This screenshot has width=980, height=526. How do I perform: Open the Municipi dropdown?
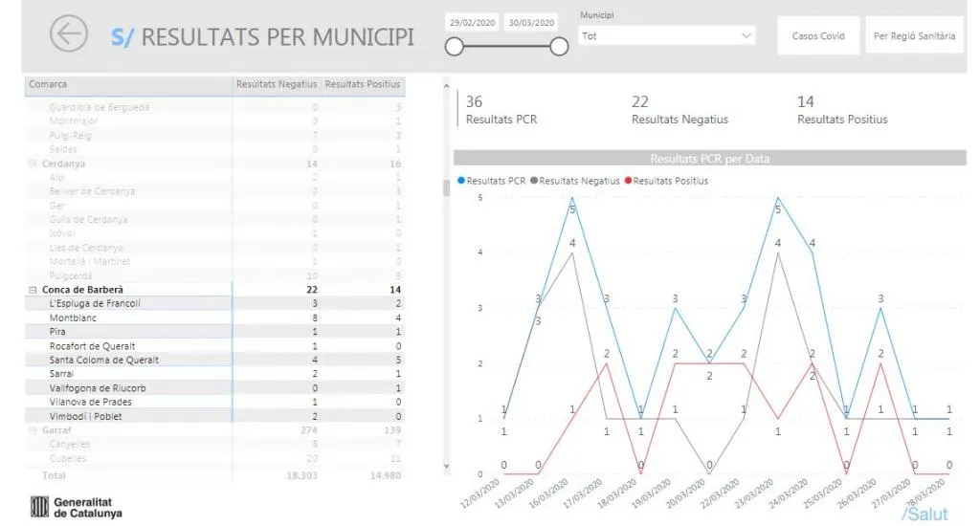(x=666, y=35)
